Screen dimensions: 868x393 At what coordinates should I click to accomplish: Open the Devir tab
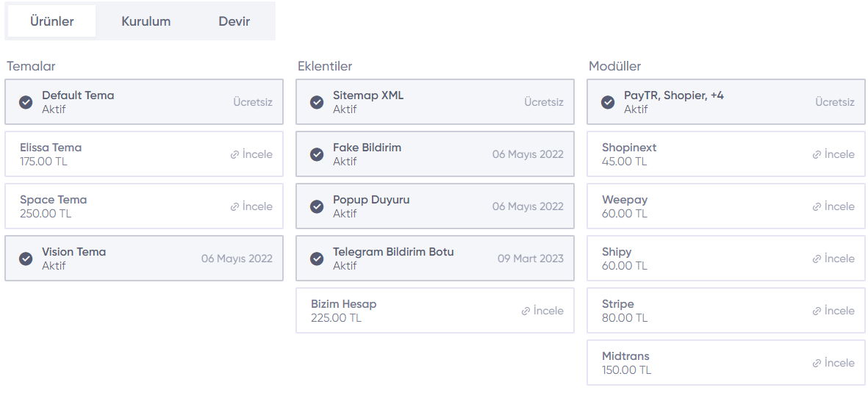coord(234,21)
